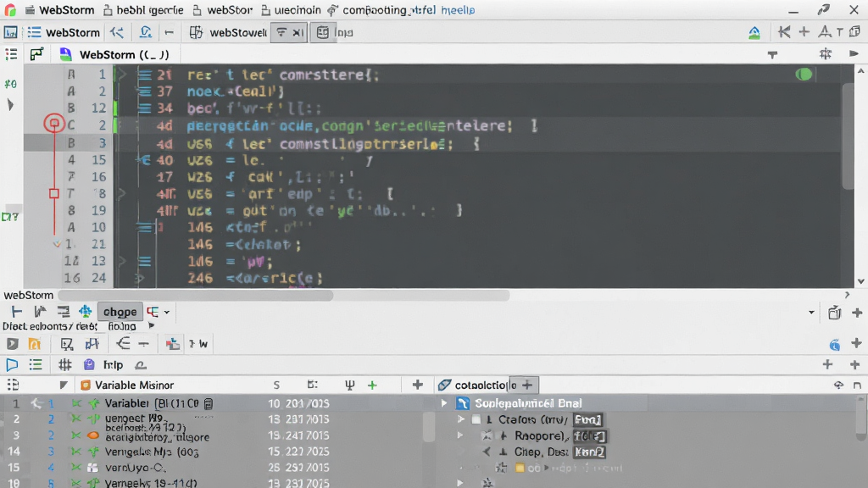Click the right-pointing arrow icon on the editor tab bar
Screen dimensions: 868x488
(x=854, y=53)
